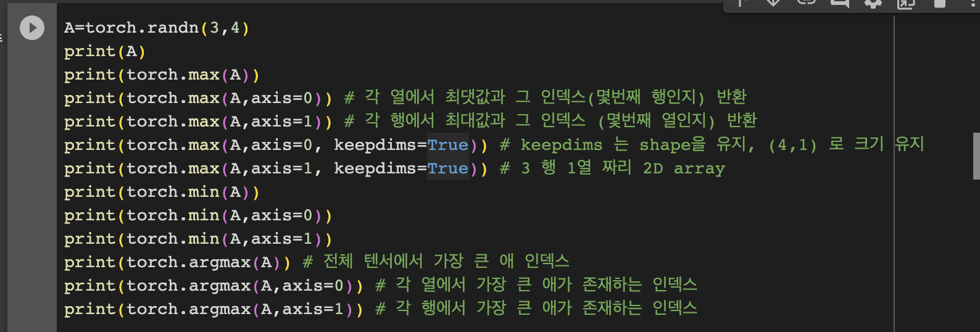The height and width of the screenshot is (332, 980).
Task: Click the comment '각 행에서 가장 큰 애가 존재하는 인덱스'
Action: pyautogui.click(x=536, y=309)
